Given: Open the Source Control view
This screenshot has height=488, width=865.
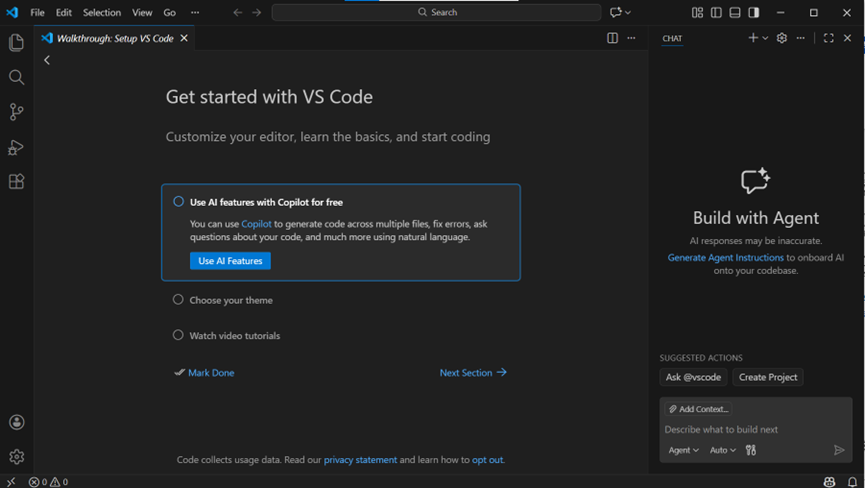Looking at the screenshot, I should 17,112.
